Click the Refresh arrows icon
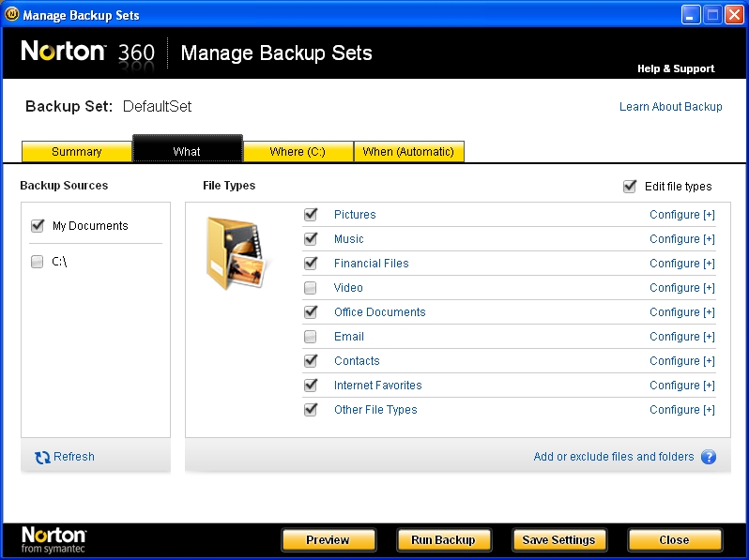749x560 pixels. (42, 458)
